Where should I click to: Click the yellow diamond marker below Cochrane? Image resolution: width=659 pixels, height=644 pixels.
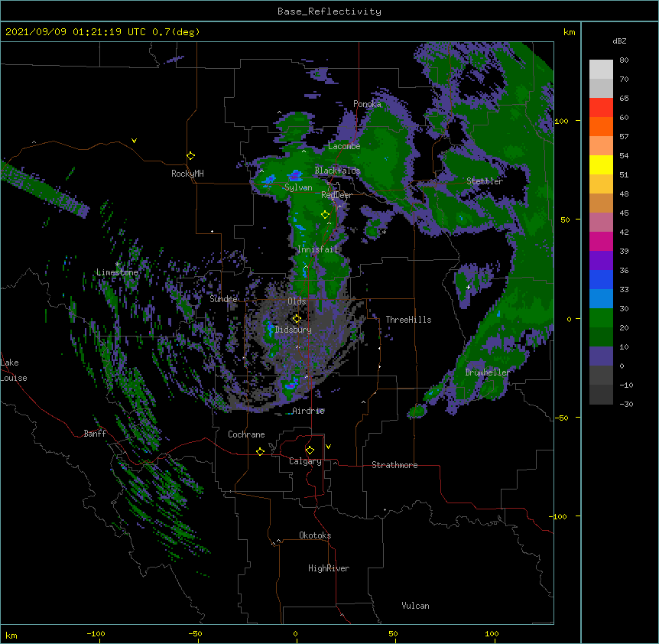tap(260, 451)
